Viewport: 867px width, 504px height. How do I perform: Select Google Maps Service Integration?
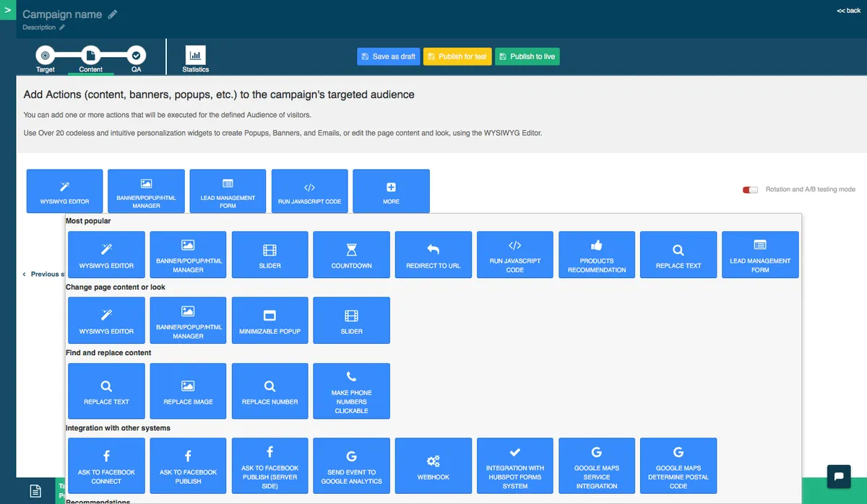pos(597,466)
